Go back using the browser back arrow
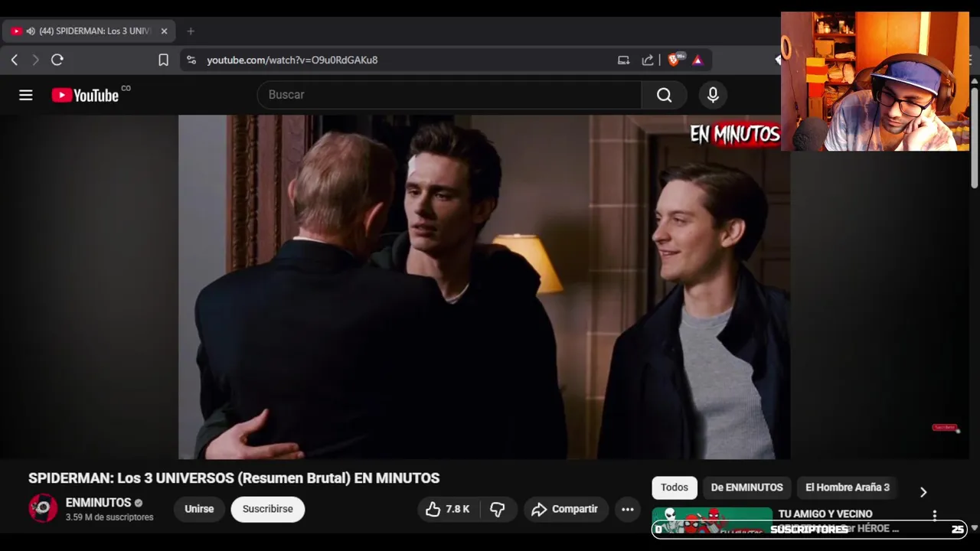Screen dimensions: 980x551 click(15, 60)
